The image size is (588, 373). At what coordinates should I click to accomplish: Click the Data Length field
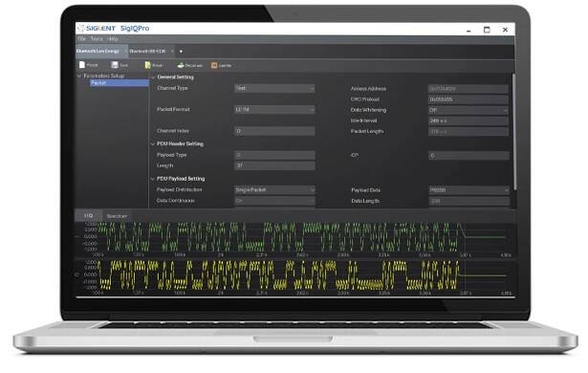point(468,201)
